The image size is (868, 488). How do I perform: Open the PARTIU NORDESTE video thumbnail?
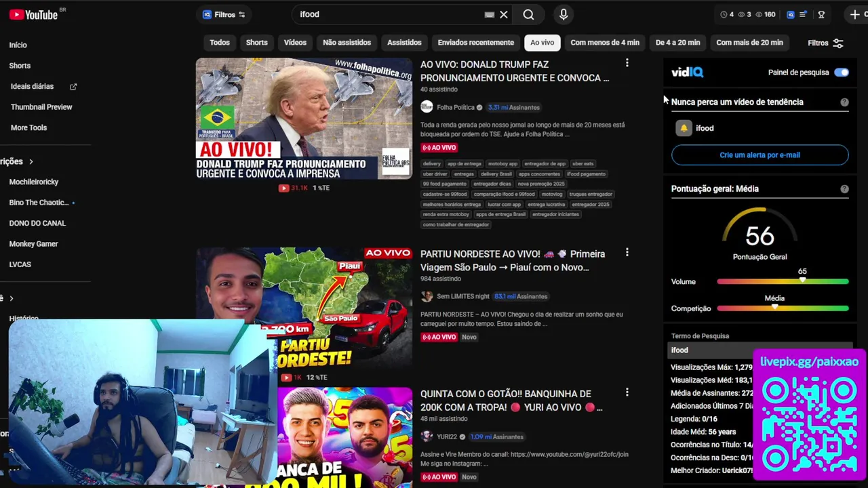(x=304, y=308)
